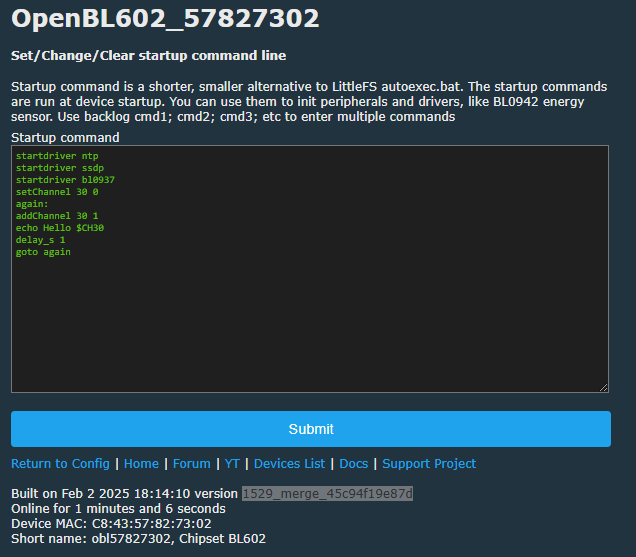Screen dimensions: 636x557
Task: Click the Device MAC C8:43:57:82:73:02 text
Action: [x=111, y=523]
